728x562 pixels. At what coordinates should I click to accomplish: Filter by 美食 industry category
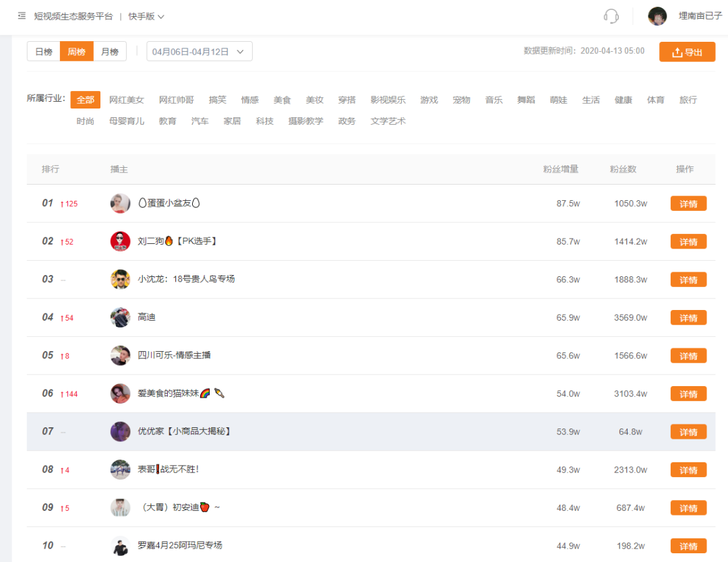[x=282, y=100]
